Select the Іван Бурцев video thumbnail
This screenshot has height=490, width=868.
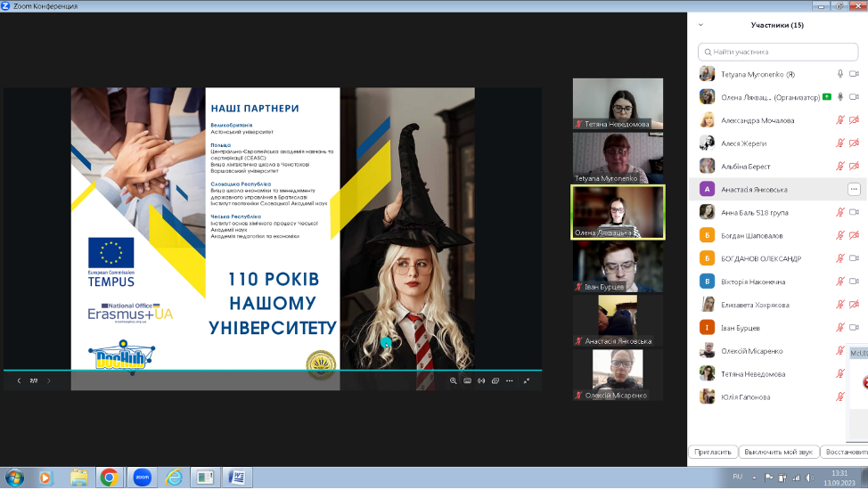click(618, 266)
